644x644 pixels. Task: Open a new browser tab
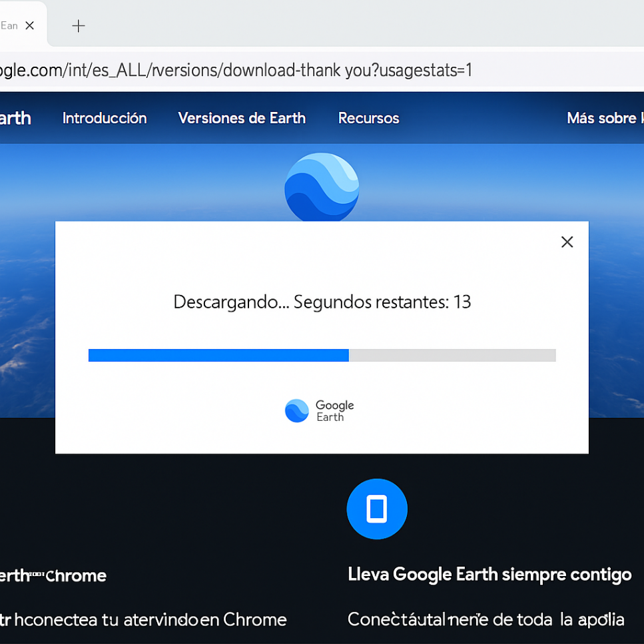click(x=78, y=26)
